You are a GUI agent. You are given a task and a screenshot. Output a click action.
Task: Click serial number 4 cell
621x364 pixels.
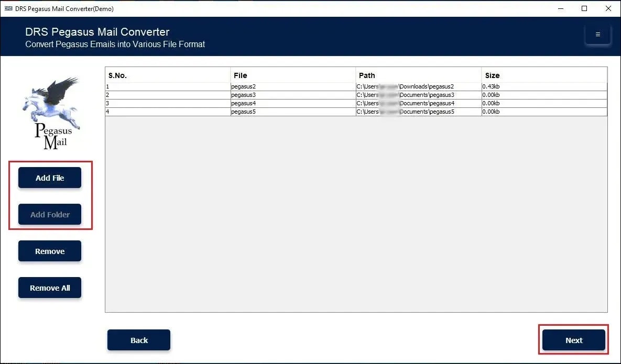168,112
